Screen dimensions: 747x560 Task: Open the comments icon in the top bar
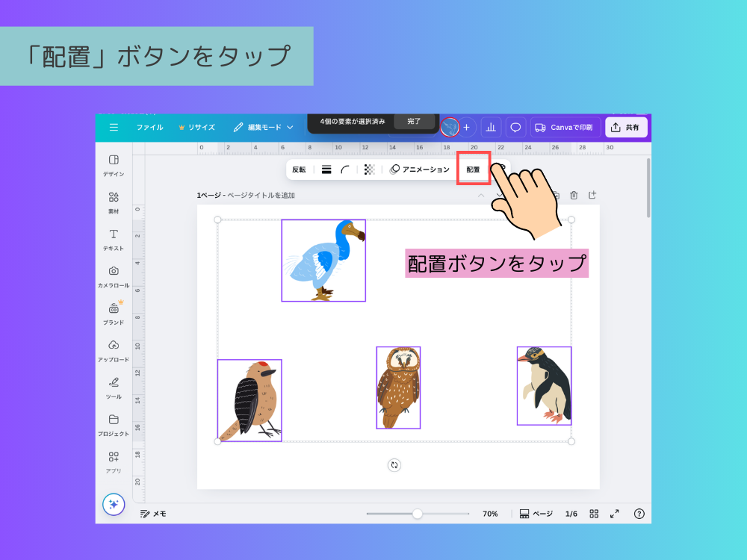click(515, 127)
